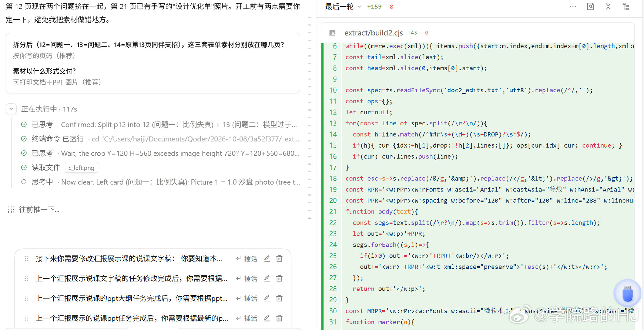
Task: Click 插话 for 上一个汇报展示说课文字稿 item
Action: 247,279
